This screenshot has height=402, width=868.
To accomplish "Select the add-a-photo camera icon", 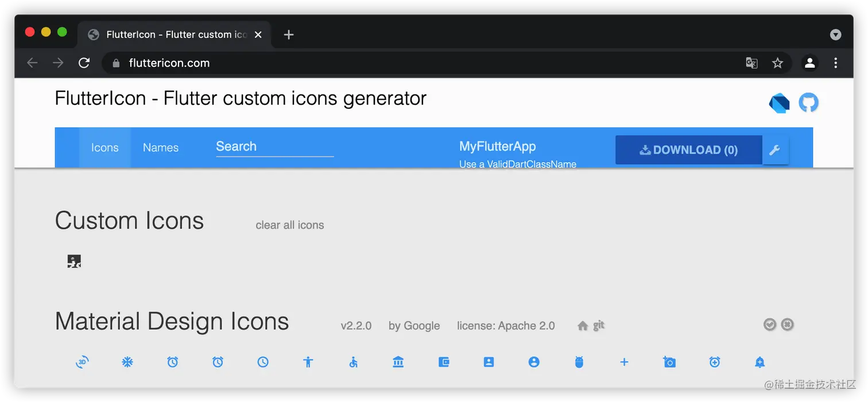I will tap(669, 362).
